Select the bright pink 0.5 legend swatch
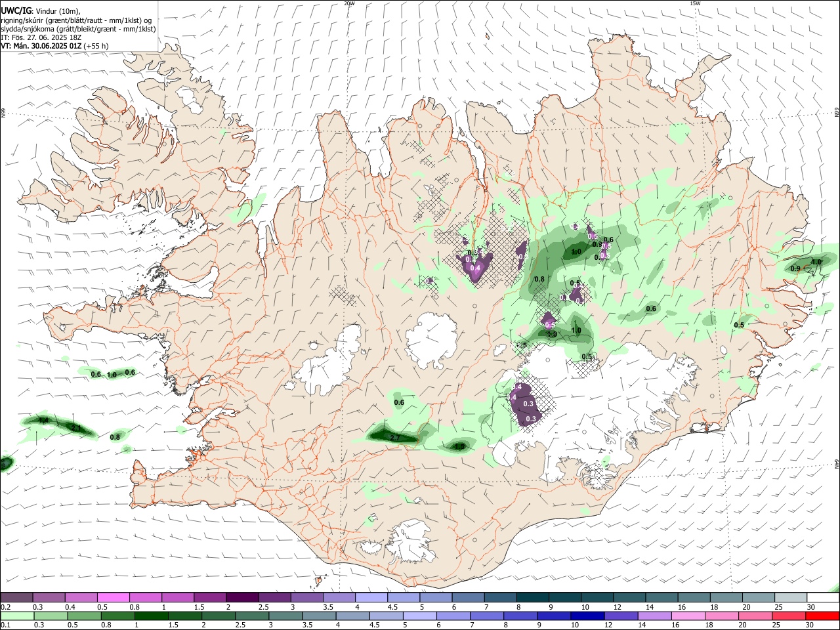Screen dimensions: 840x630 coord(113,597)
